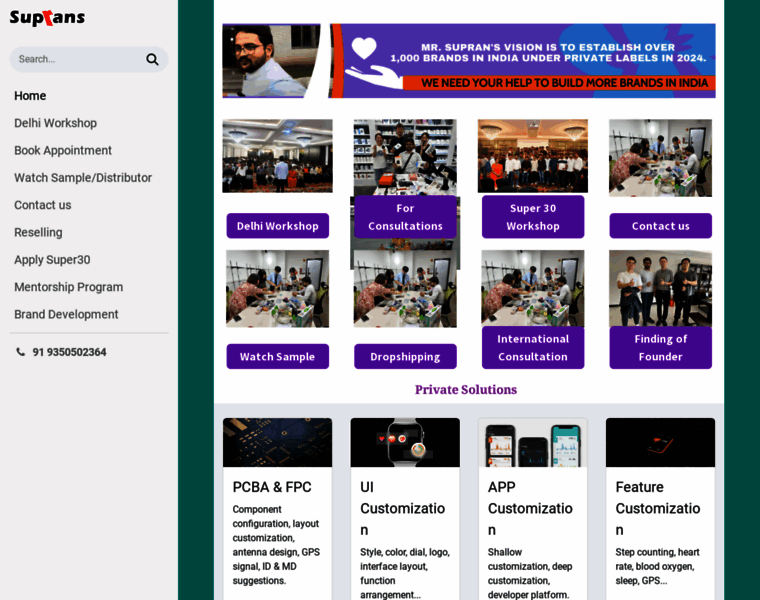Screen dimensions: 760x600
Task: Open Mentorship Program page
Action: (x=68, y=287)
